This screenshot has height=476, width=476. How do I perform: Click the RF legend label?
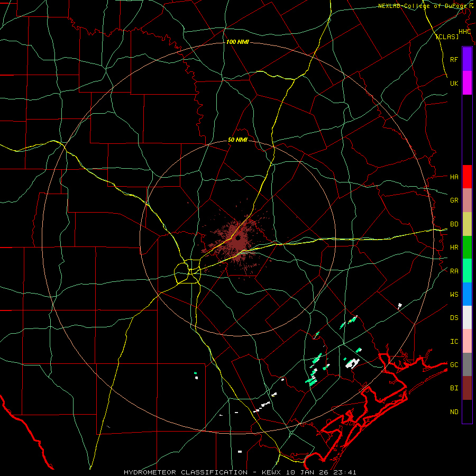[x=454, y=59]
